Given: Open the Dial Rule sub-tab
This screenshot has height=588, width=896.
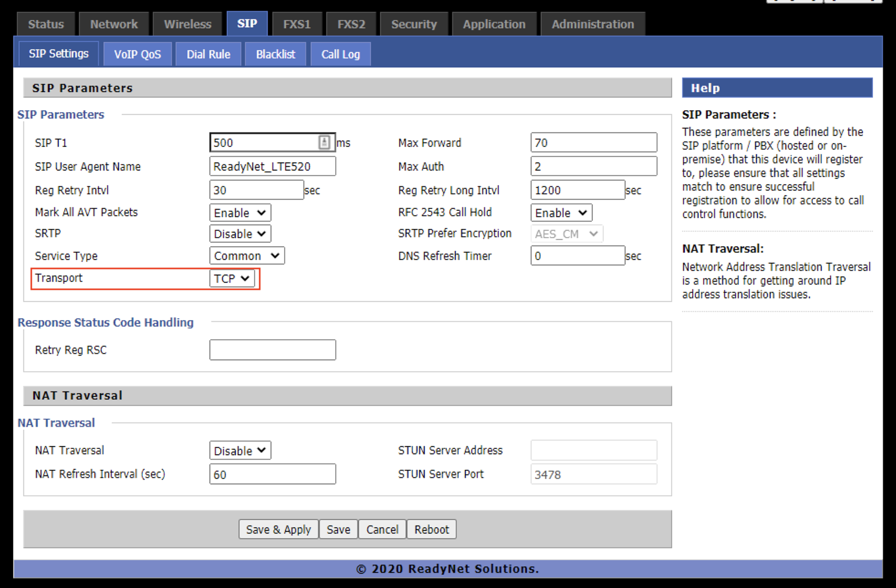Looking at the screenshot, I should (x=209, y=54).
